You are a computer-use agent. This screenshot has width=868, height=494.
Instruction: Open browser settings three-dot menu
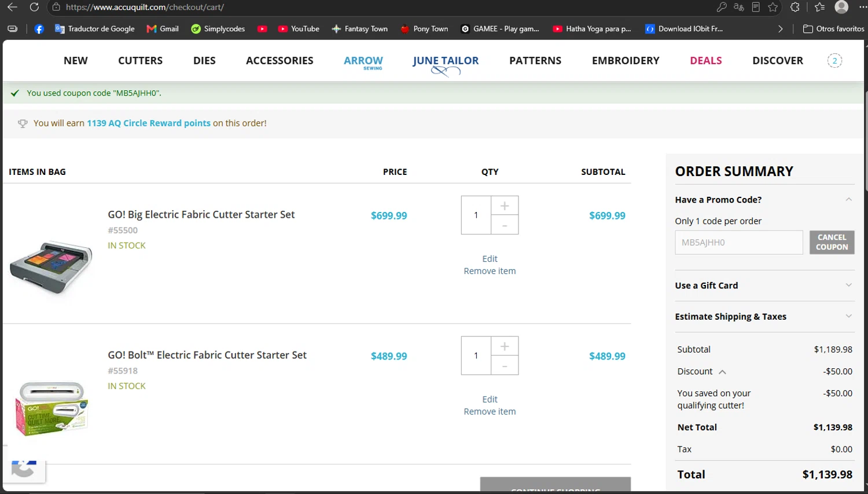tap(862, 7)
